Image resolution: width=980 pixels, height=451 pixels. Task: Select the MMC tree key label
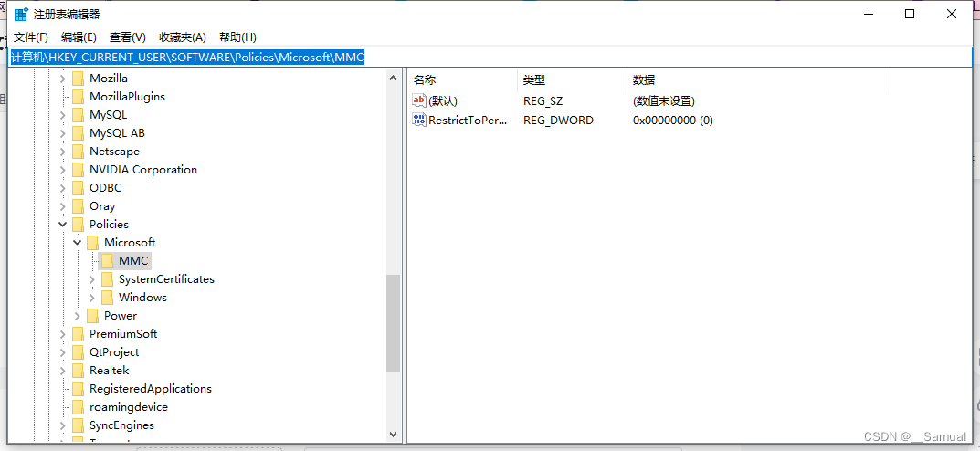pyautogui.click(x=133, y=261)
